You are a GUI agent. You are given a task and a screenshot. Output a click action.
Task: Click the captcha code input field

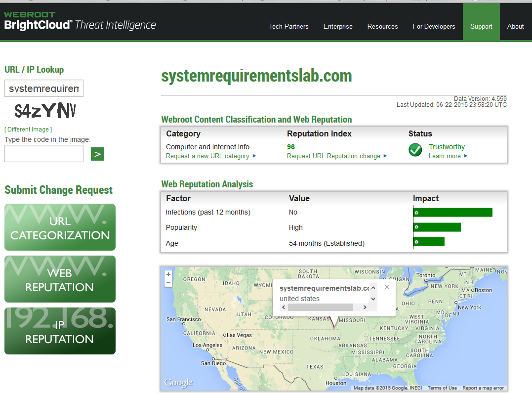[x=44, y=154]
